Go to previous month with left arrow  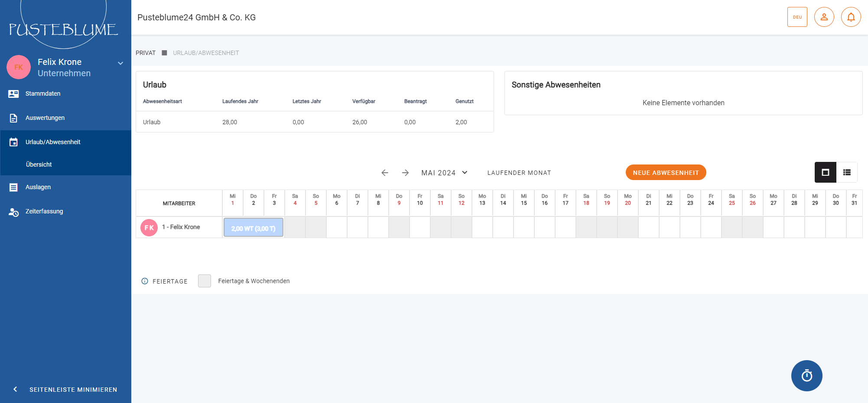384,173
